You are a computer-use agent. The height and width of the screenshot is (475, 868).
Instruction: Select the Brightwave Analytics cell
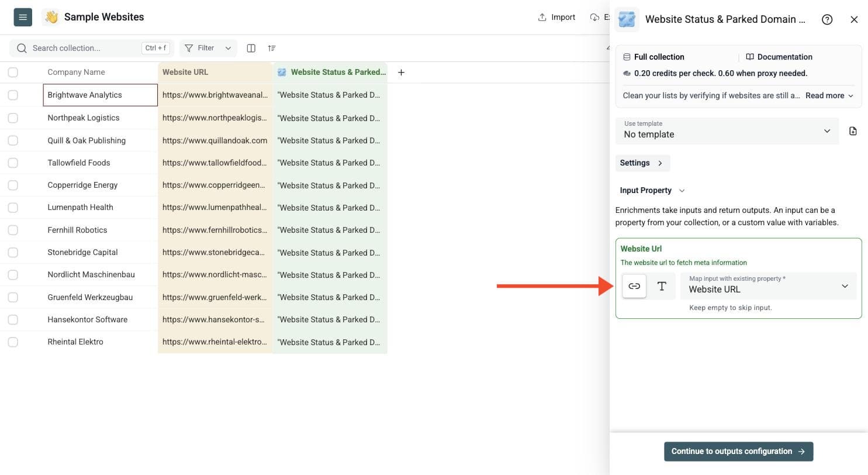click(101, 95)
